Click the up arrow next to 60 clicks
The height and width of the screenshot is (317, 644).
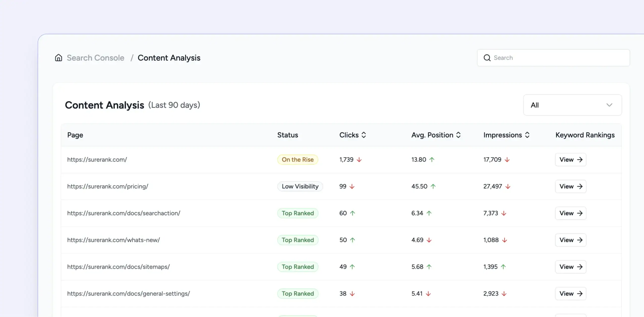353,213
